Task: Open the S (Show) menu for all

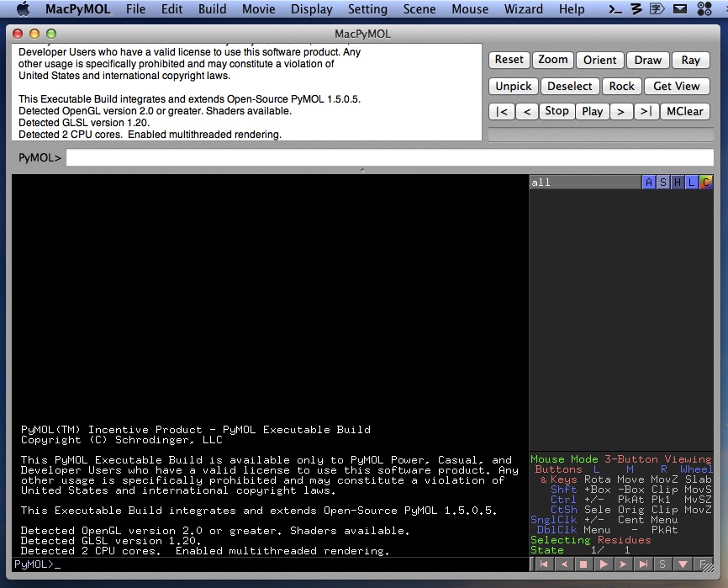Action: 663,183
